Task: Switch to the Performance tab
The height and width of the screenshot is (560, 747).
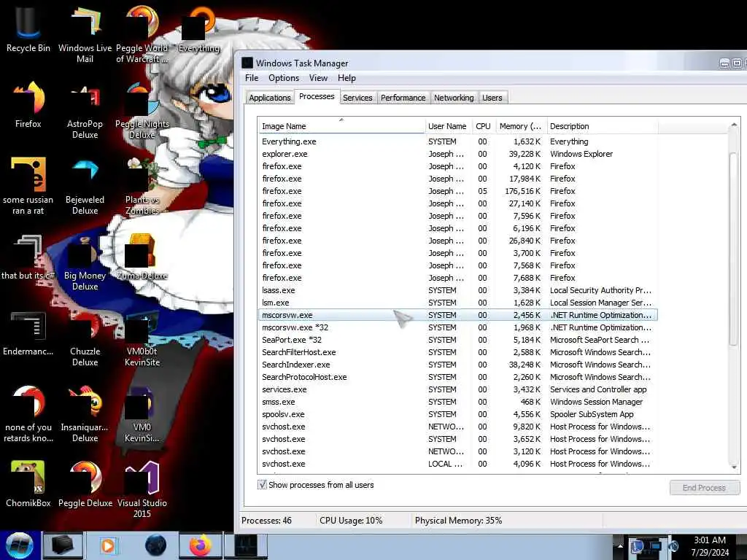Action: [x=403, y=98]
